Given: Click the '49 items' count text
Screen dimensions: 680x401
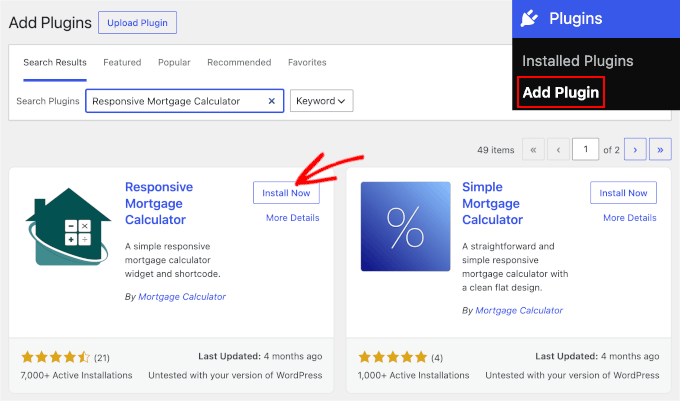Looking at the screenshot, I should (x=496, y=150).
